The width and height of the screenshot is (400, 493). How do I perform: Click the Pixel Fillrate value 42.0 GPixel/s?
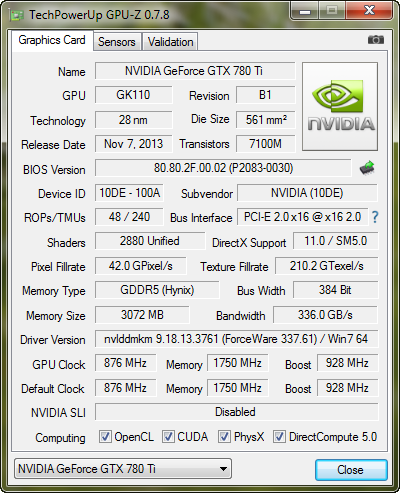coord(141,266)
